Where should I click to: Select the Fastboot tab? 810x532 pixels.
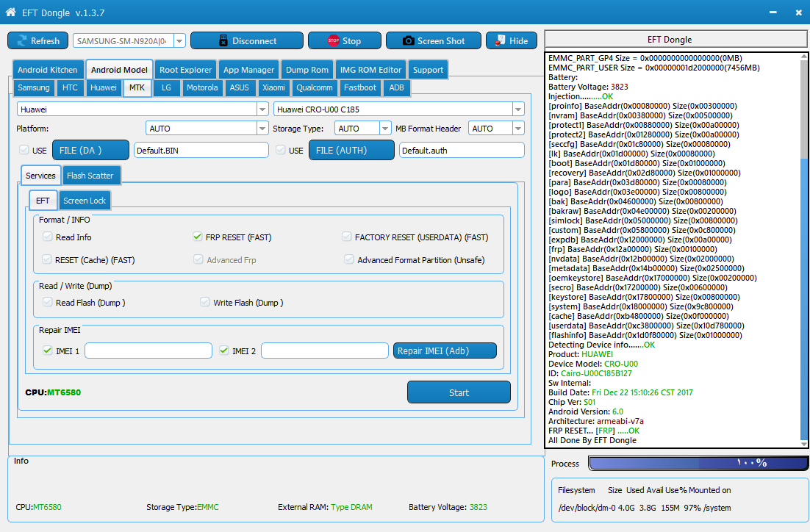(x=360, y=87)
